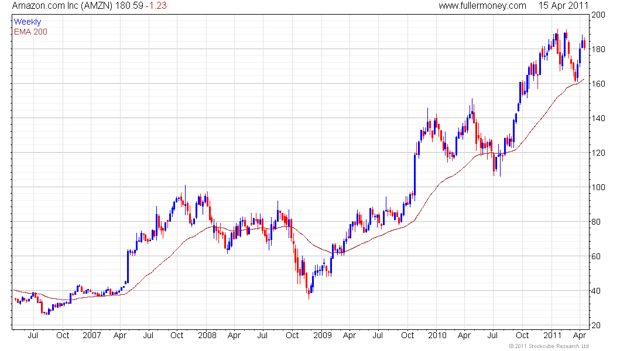Click the chart date 15 Apr 2011
Image resolution: width=644 pixels, height=351 pixels.
coord(563,6)
